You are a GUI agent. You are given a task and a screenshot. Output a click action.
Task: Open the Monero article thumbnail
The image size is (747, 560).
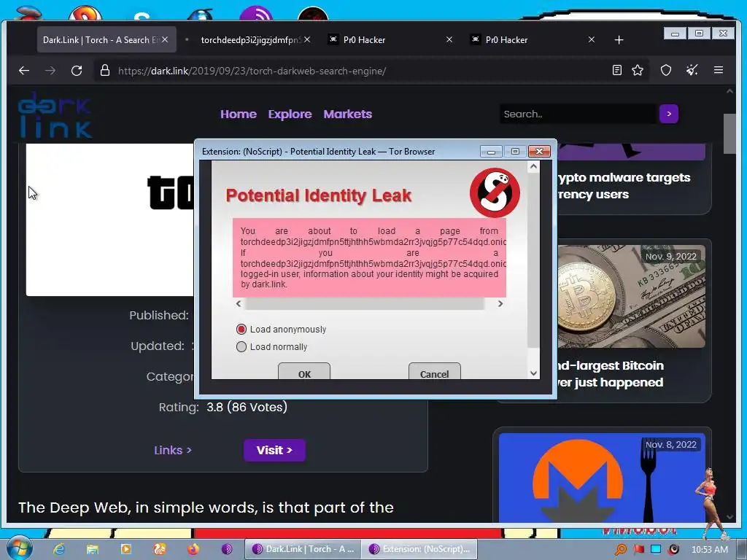point(602,478)
